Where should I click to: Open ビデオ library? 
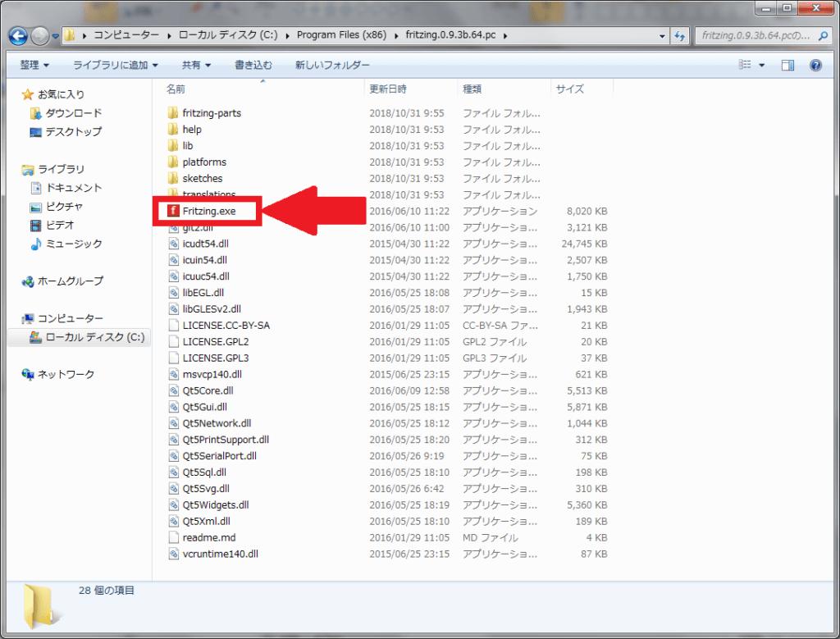[x=59, y=226]
